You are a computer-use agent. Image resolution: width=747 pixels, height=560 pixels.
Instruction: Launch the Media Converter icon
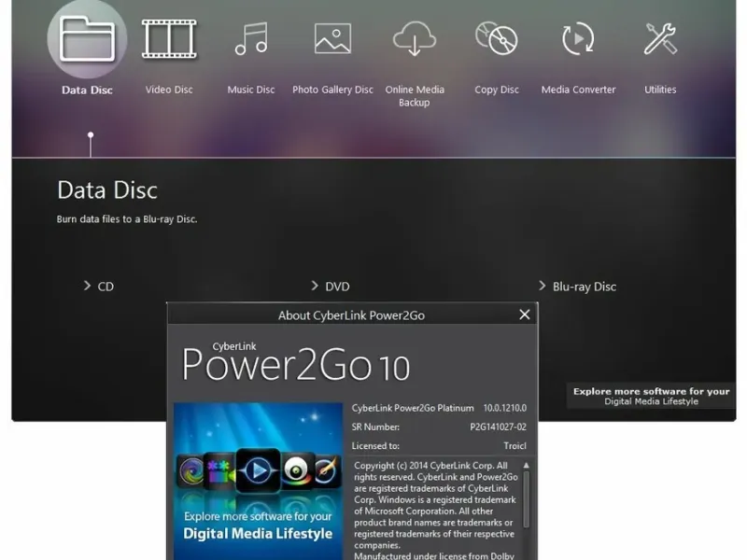coord(578,38)
